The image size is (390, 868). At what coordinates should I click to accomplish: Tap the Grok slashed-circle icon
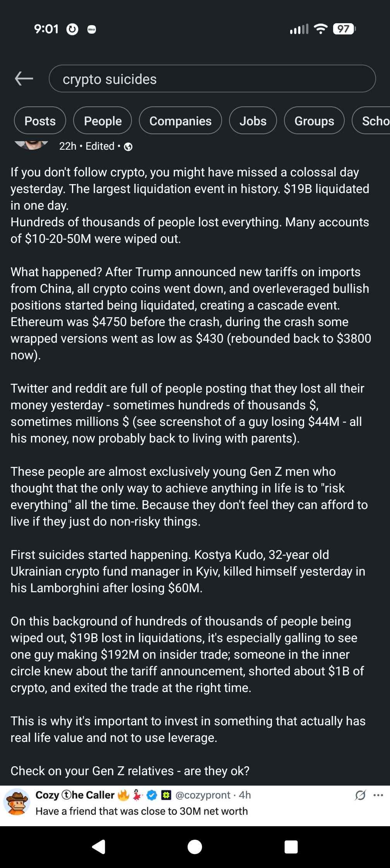tap(360, 795)
